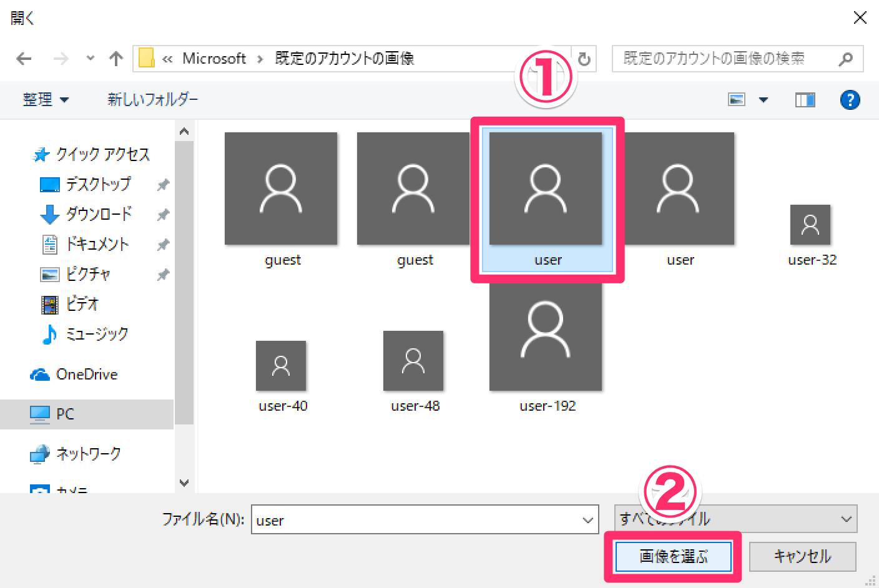The height and width of the screenshot is (588, 879).
Task: Change view with the view icon
Action: tap(737, 100)
